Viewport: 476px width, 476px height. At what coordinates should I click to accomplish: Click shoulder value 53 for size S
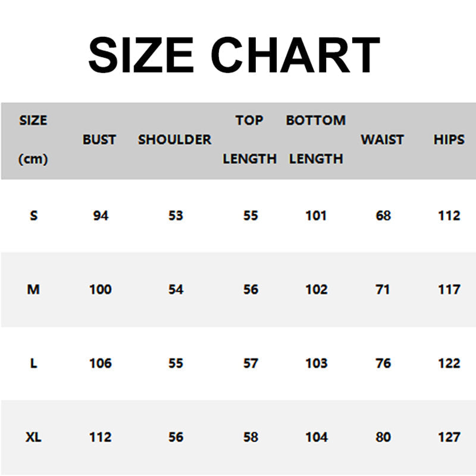pyautogui.click(x=176, y=215)
